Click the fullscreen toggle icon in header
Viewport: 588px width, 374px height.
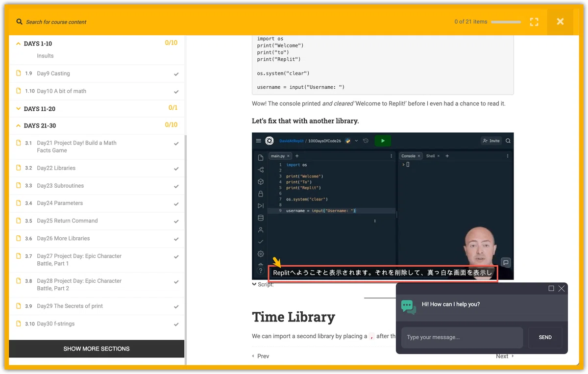(534, 22)
